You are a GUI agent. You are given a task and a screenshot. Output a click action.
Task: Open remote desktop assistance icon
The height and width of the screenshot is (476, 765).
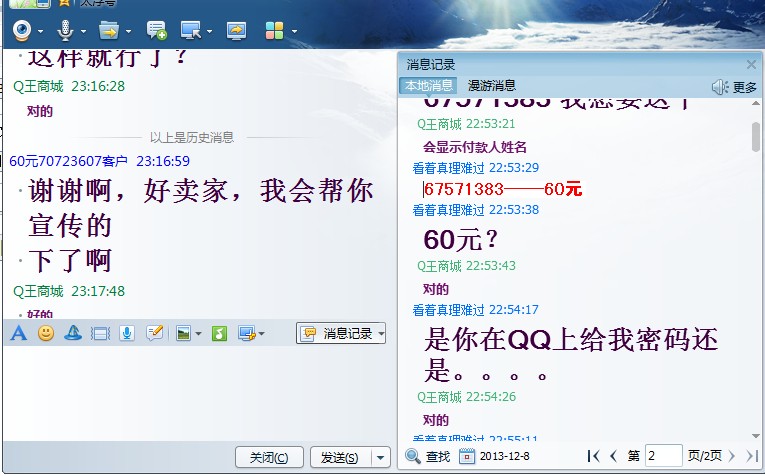click(x=190, y=31)
